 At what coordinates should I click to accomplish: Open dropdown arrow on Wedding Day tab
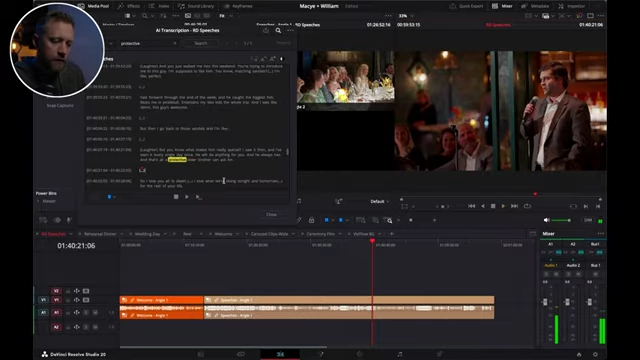tap(165, 234)
